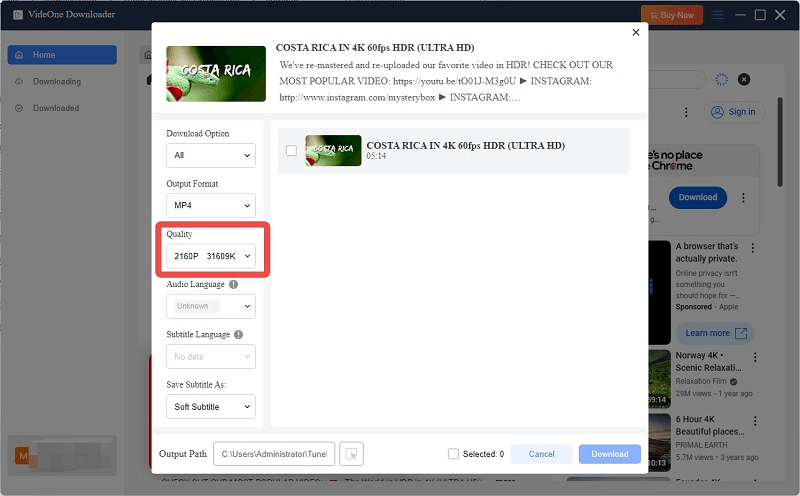Screen dimensions: 800x496
Task: Click the VideoOne Downloader app logo
Action: coord(16,15)
